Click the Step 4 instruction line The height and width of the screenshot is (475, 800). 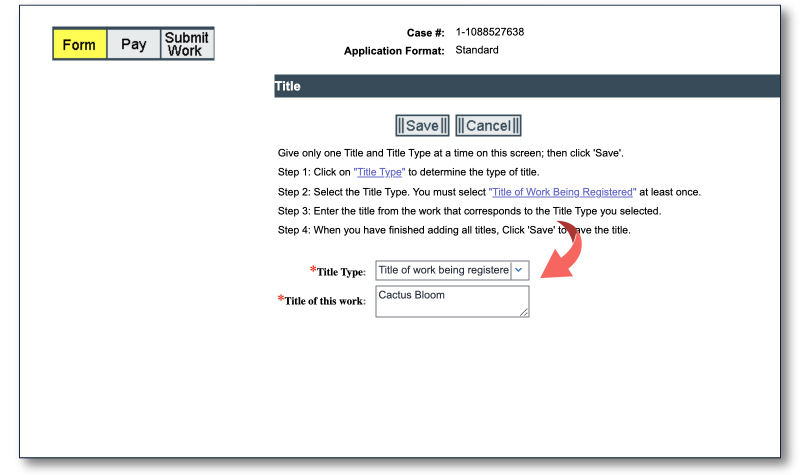click(453, 230)
